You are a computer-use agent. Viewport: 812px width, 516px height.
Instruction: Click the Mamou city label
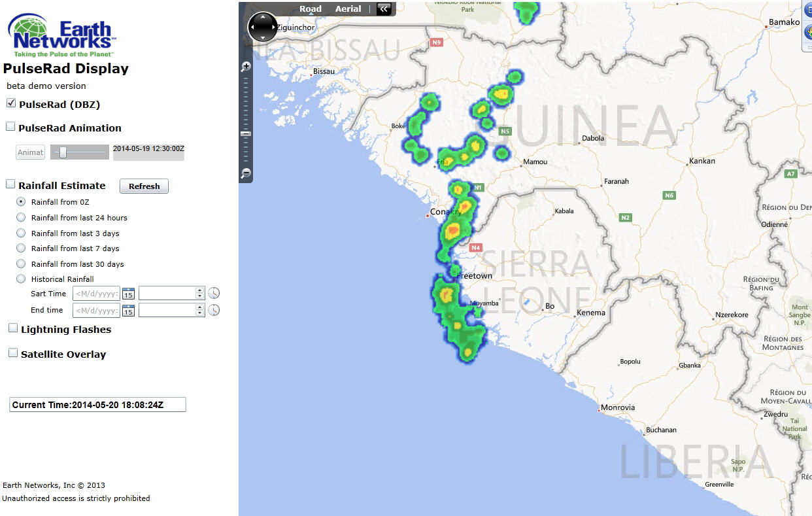[x=535, y=162]
